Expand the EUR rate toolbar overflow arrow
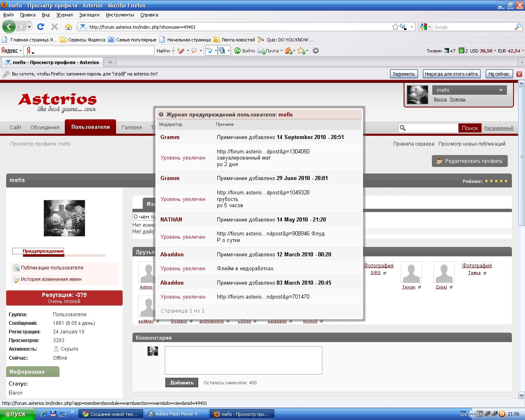The width and height of the screenshot is (525, 420). pyautogui.click(x=523, y=51)
